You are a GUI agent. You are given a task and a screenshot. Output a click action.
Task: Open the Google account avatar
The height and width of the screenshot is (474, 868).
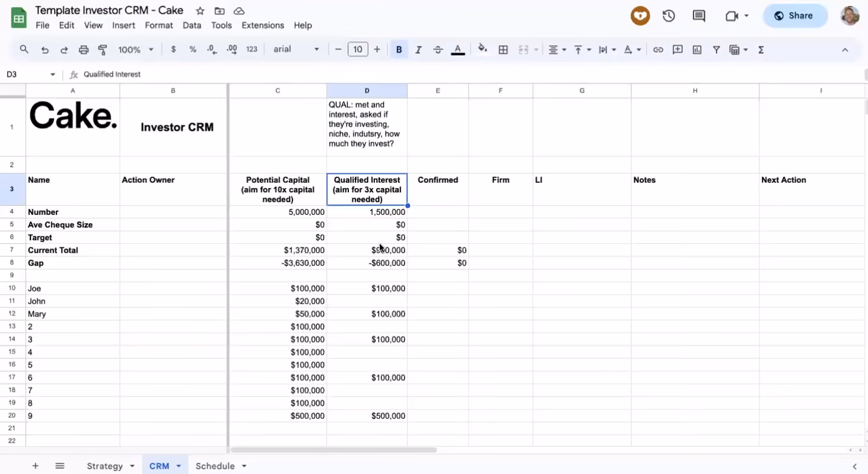(850, 16)
